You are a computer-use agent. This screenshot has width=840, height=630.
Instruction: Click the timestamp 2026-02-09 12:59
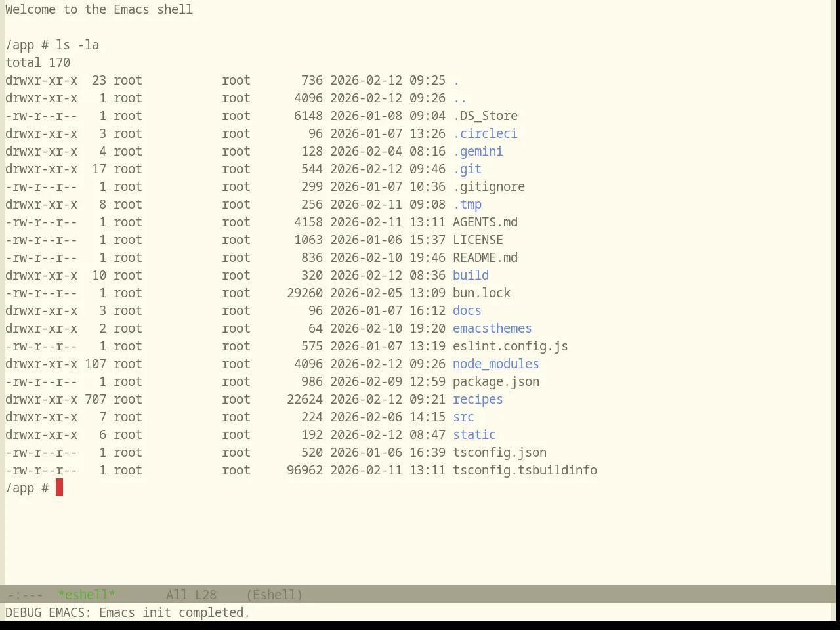[388, 381]
